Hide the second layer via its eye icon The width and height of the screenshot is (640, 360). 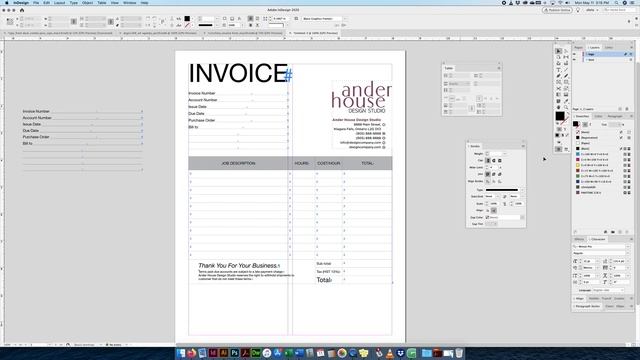coord(574,60)
